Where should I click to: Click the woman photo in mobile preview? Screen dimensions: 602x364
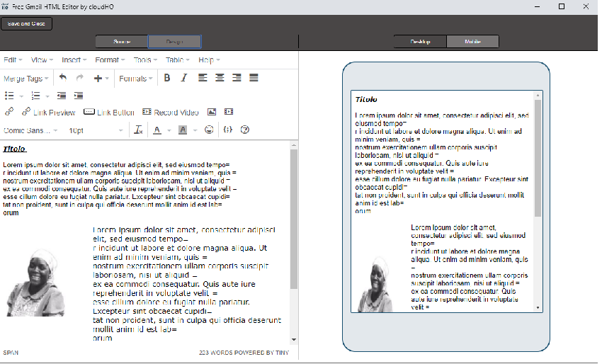point(376,284)
